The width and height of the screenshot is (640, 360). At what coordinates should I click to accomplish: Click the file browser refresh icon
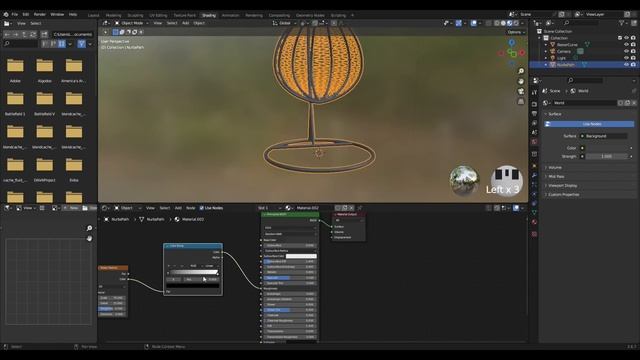[33, 35]
